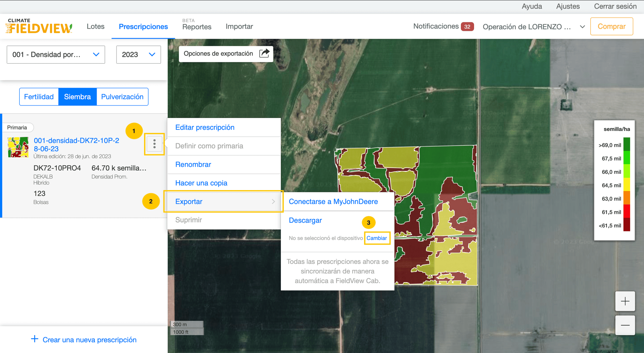
Task: Open the Lotes tab
Action: tap(96, 26)
